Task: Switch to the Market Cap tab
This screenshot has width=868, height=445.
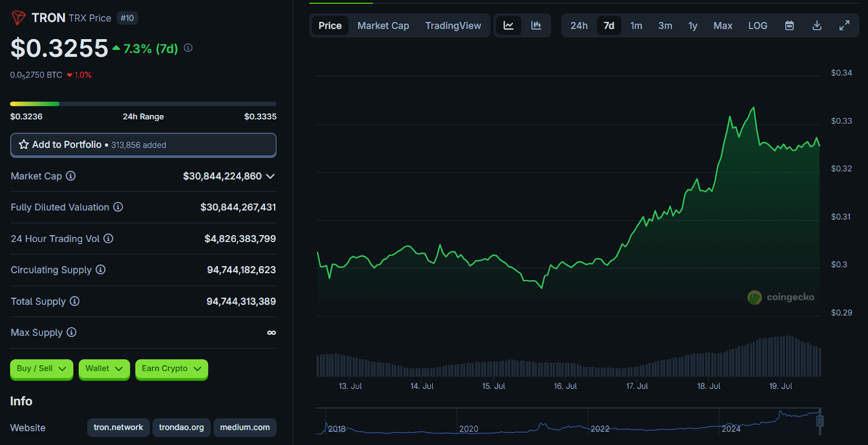Action: [x=383, y=26]
